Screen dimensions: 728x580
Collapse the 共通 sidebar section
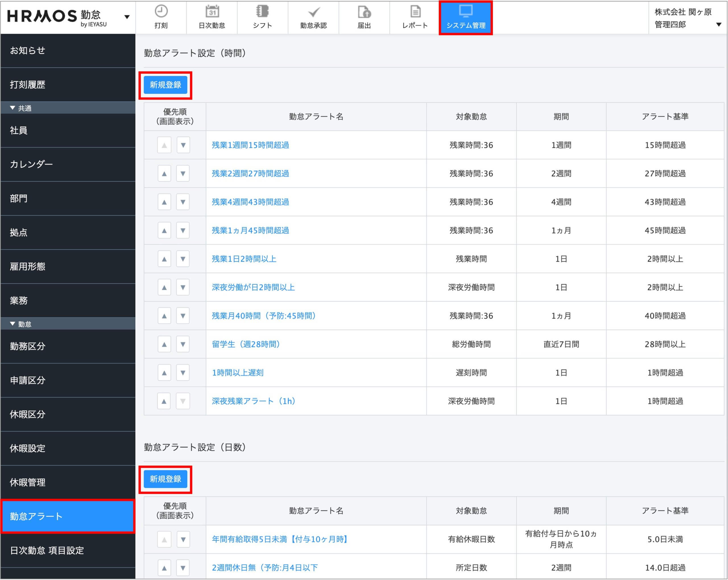pos(13,108)
